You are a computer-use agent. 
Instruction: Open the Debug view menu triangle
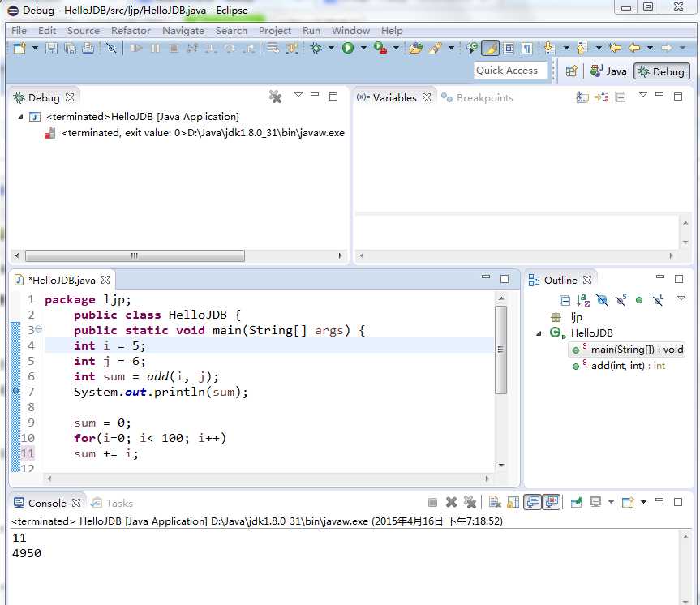pyautogui.click(x=298, y=95)
